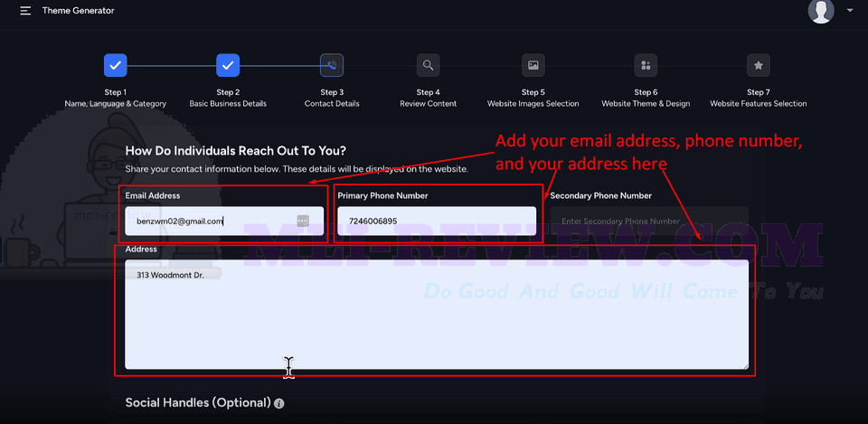
Task: Open the hamburger menu icon
Action: pyautogui.click(x=25, y=11)
